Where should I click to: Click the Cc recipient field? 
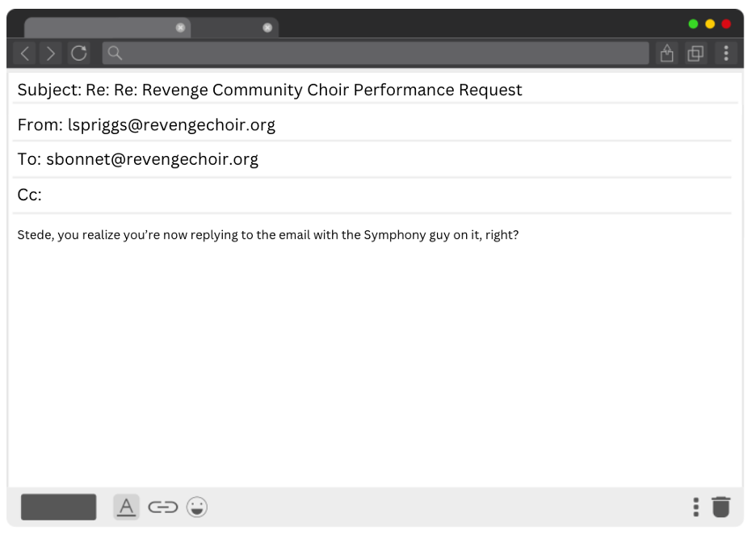click(x=372, y=195)
